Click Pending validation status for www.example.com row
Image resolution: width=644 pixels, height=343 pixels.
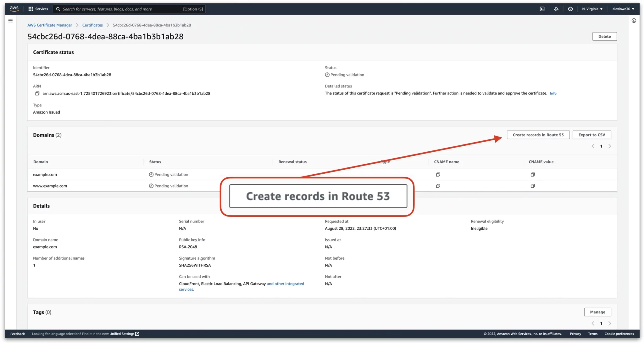click(x=169, y=186)
